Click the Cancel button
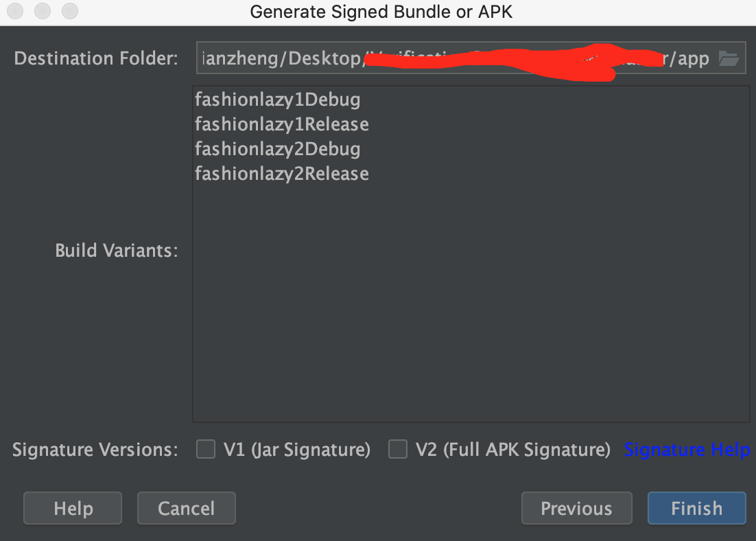 186,509
